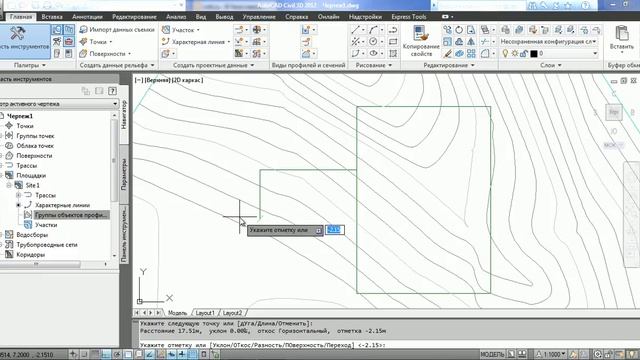Select the Line drawing tool
640x360 pixels.
(x=355, y=30)
